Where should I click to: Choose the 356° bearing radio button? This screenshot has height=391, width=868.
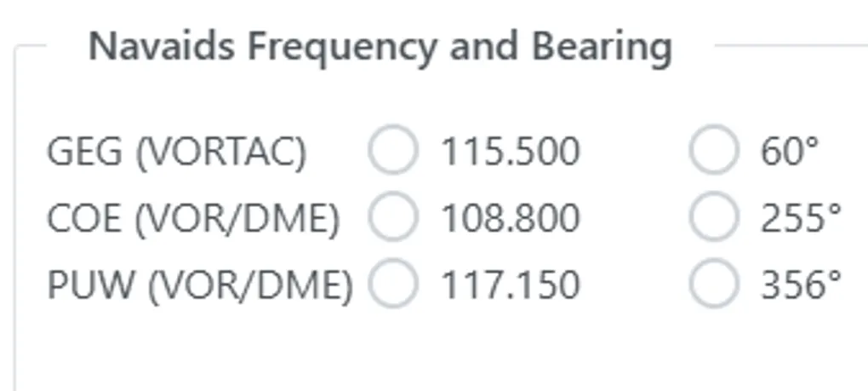713,285
